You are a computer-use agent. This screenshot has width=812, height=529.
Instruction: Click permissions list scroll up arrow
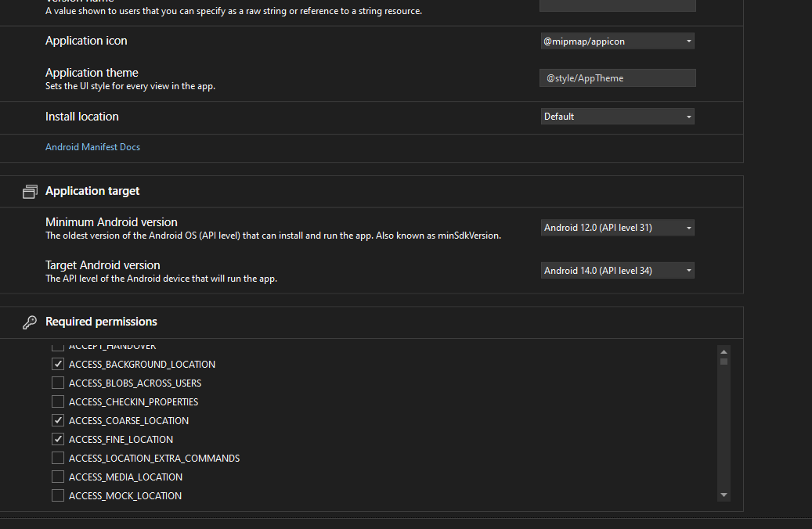pos(724,352)
